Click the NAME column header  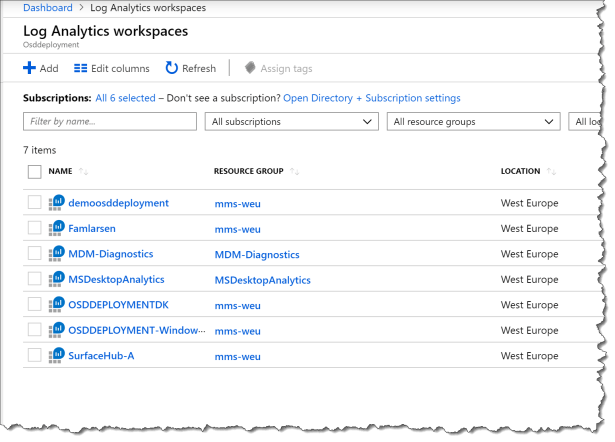click(60, 171)
